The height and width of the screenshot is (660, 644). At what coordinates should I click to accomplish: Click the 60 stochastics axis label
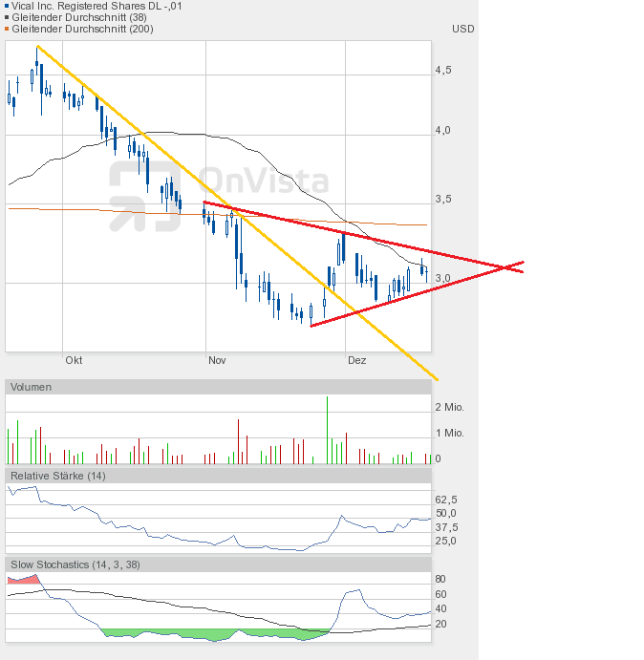point(440,594)
